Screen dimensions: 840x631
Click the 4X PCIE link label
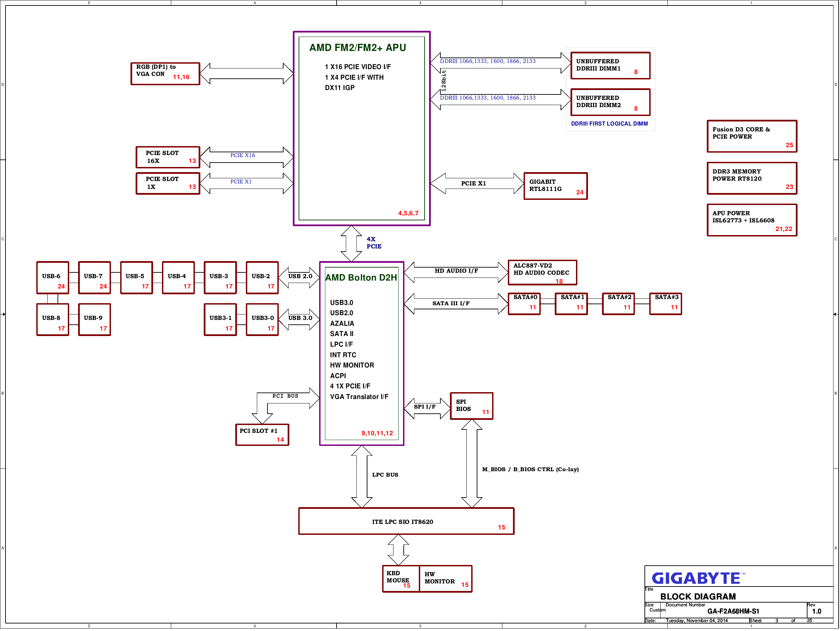pos(374,244)
